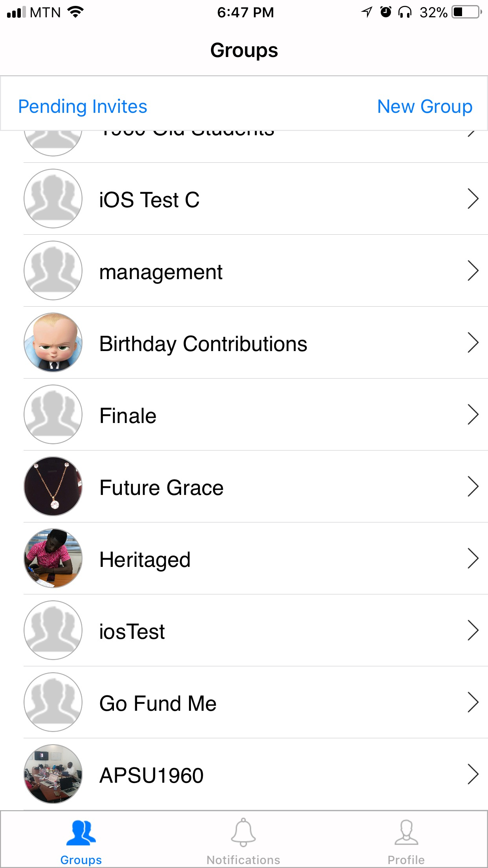488x868 pixels.
Task: Open the Go Fund Me group name
Action: point(158,704)
